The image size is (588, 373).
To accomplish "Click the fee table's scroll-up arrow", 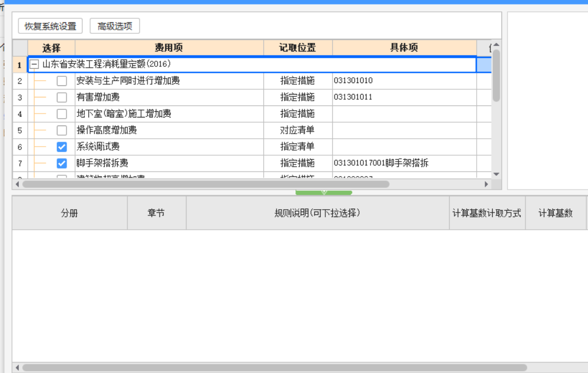I will click(x=496, y=45).
